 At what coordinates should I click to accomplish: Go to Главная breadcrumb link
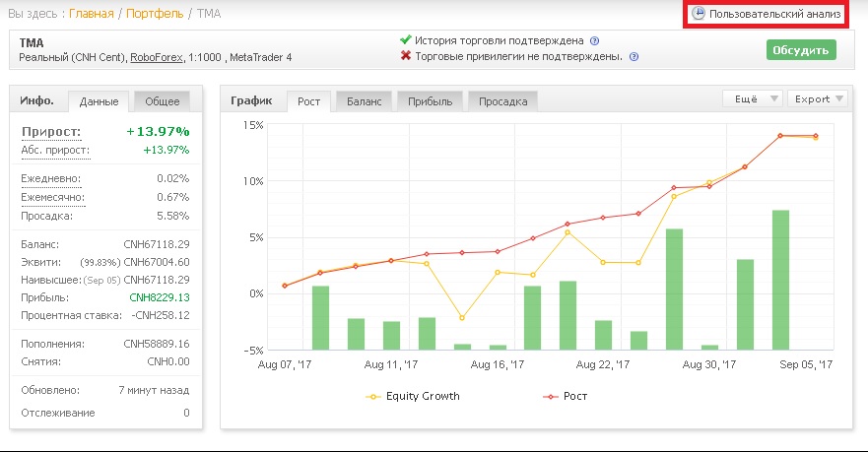tap(92, 14)
